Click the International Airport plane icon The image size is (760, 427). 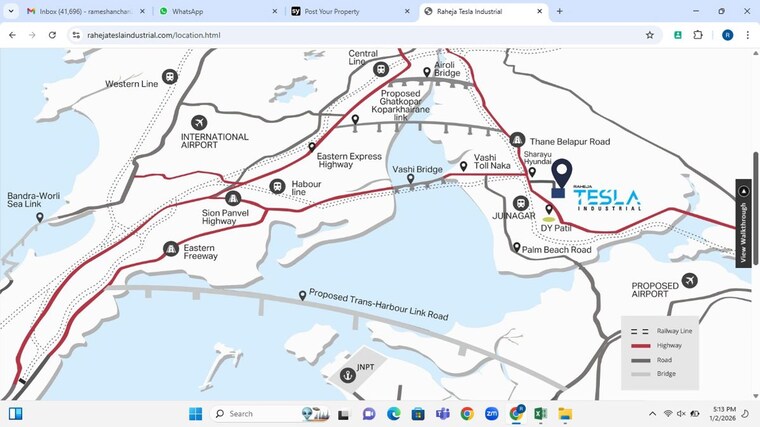point(199,122)
